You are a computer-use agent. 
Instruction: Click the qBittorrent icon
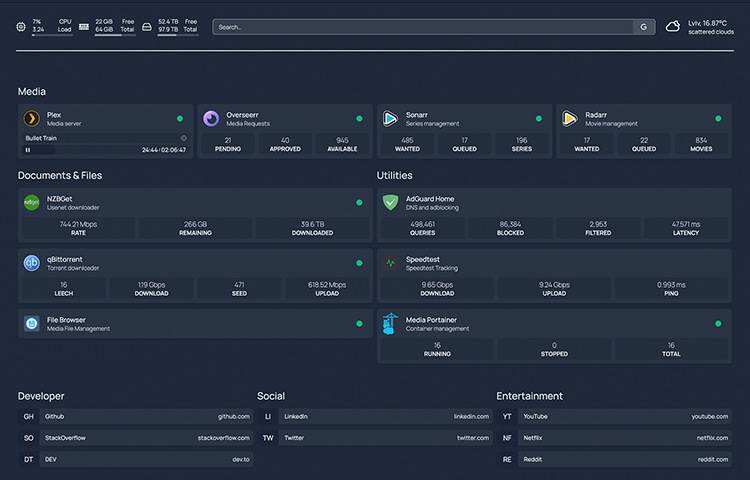point(32,263)
